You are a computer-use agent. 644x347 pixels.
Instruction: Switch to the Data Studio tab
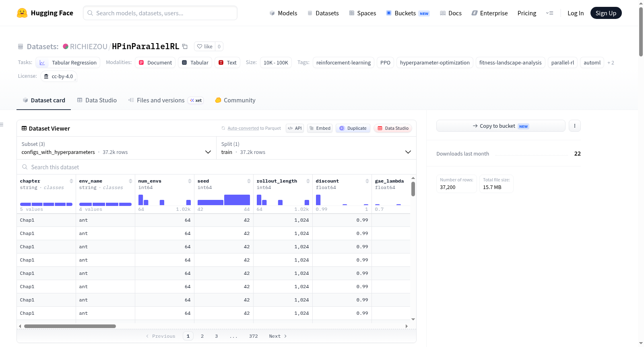97,100
